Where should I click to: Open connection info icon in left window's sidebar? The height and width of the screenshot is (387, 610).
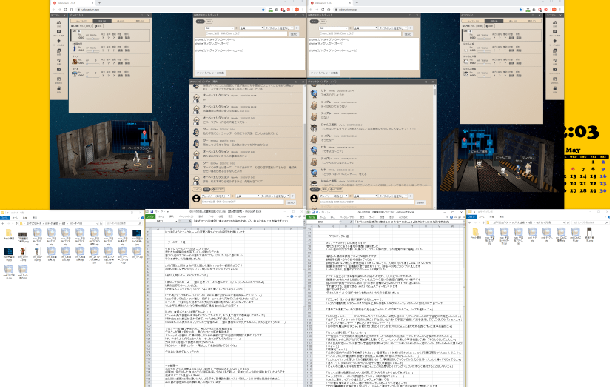[59, 23]
